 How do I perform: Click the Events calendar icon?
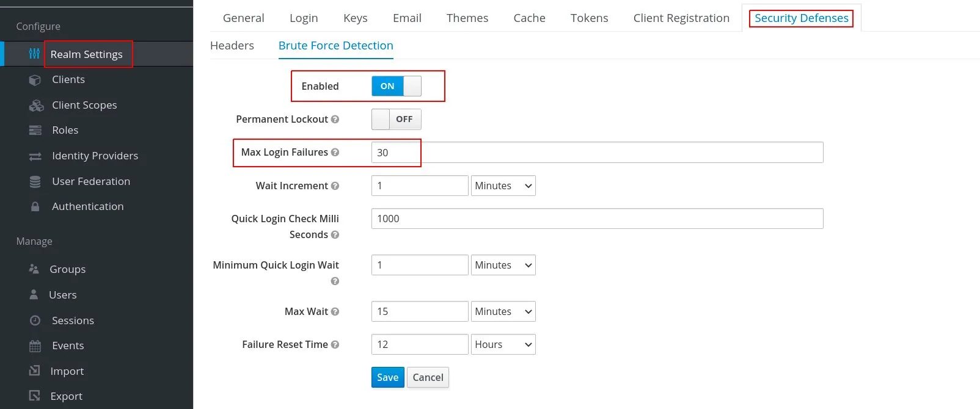tap(35, 346)
